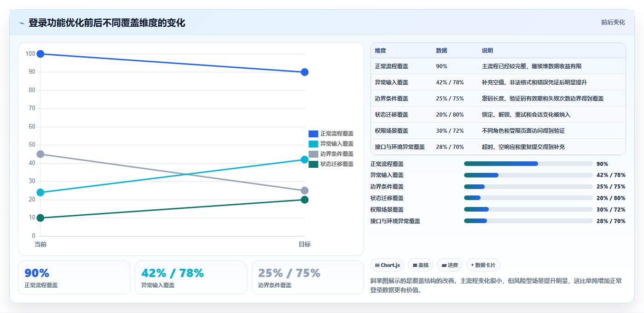Click cyan data point at 目标 value 42
The image size is (644, 313).
pos(305,159)
